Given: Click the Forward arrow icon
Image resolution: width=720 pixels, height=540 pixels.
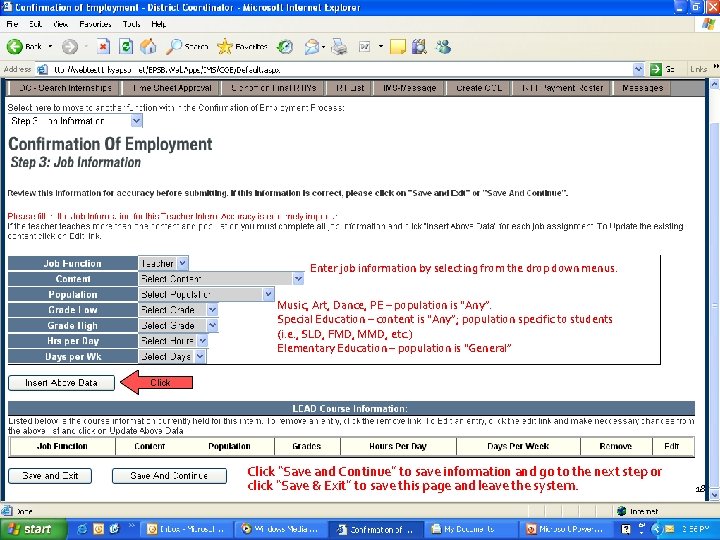Looking at the screenshot, I should click(x=70, y=46).
